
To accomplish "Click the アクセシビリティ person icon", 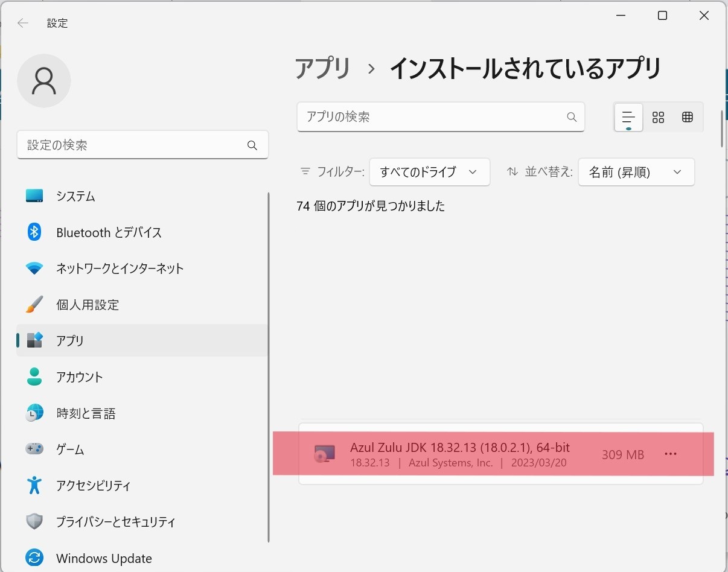I will [34, 485].
